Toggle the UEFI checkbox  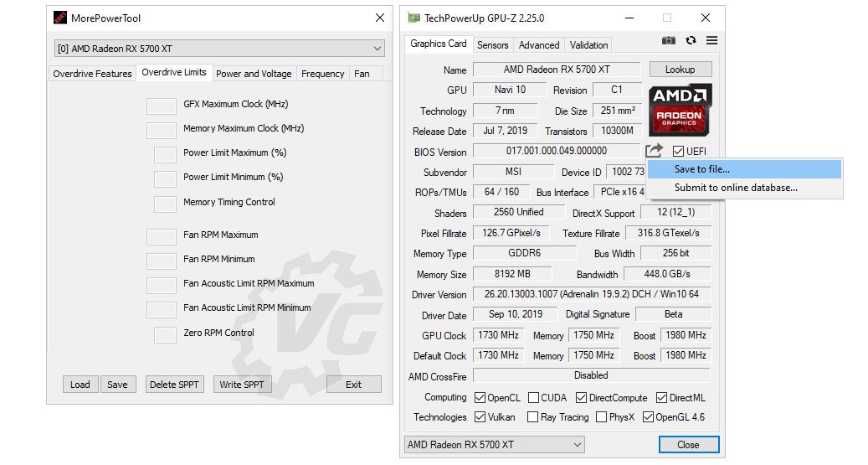click(679, 152)
